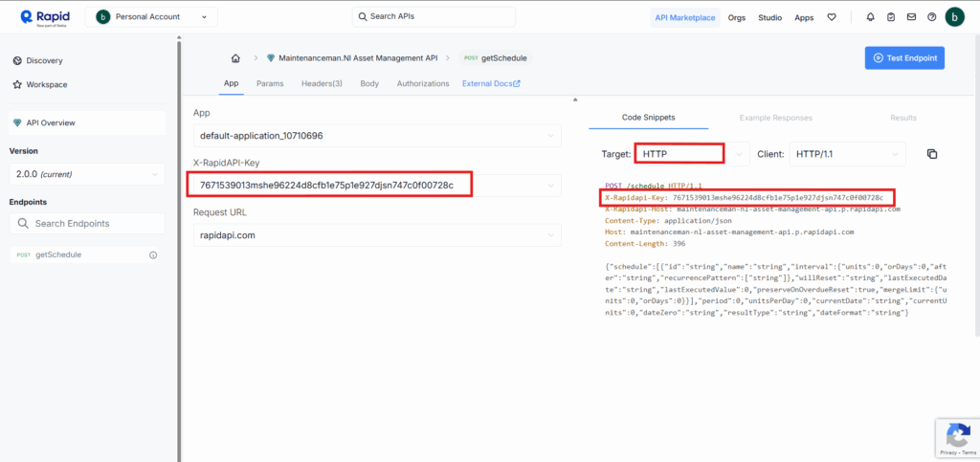Open Apps page
Image resolution: width=980 pixels, height=462 pixels.
(804, 17)
